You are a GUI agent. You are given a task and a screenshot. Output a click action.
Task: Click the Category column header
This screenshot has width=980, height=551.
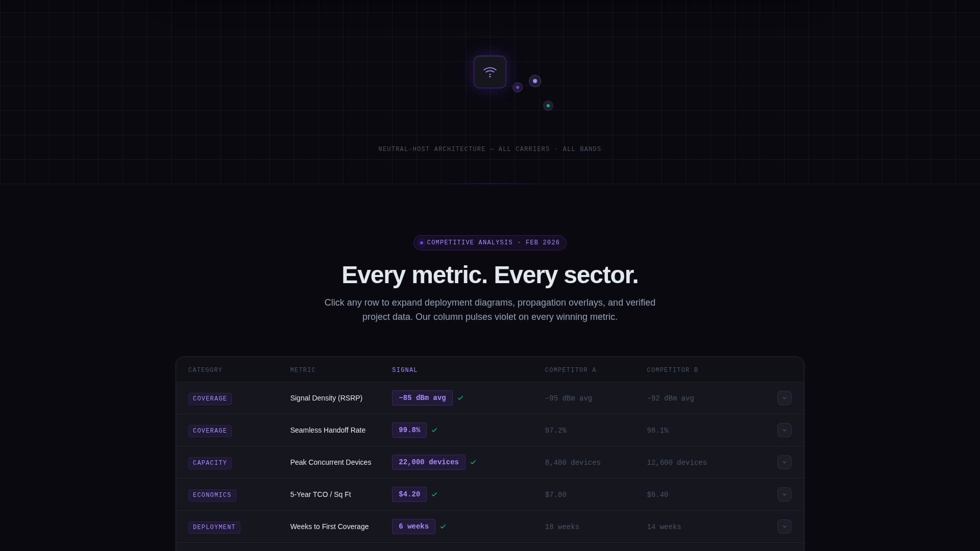click(x=205, y=370)
